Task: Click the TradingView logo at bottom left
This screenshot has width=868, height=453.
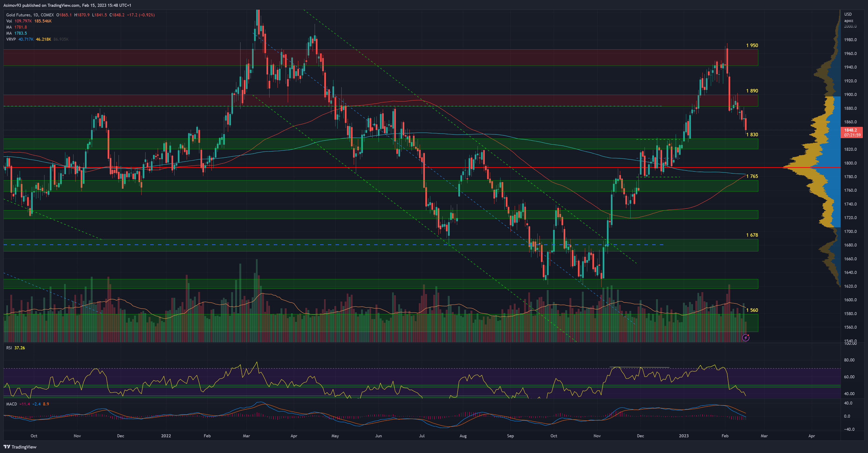Action: coord(20,447)
